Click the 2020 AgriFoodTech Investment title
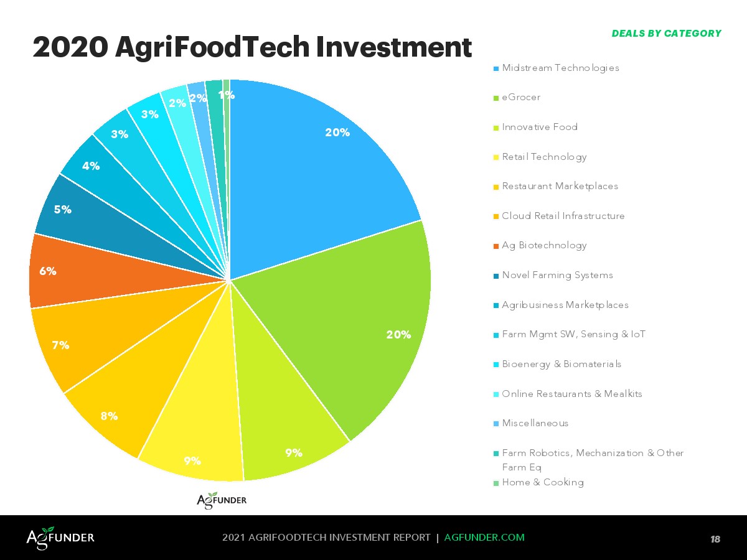The width and height of the screenshot is (747, 560). click(x=252, y=47)
